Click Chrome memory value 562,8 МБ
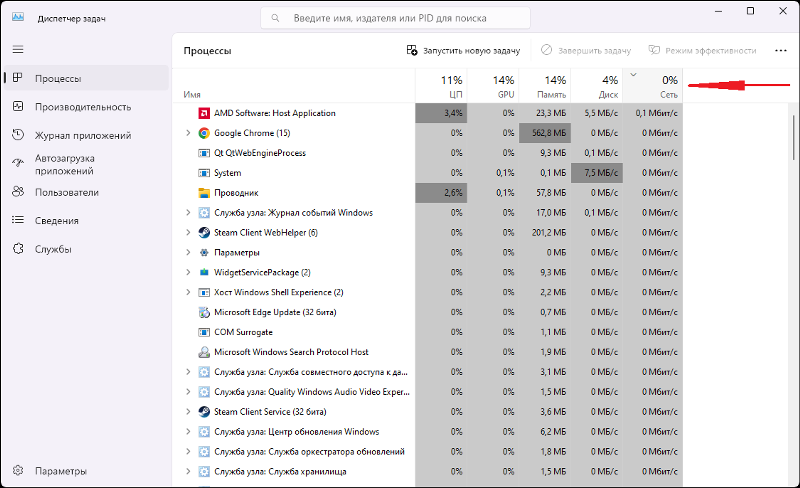 pyautogui.click(x=545, y=133)
